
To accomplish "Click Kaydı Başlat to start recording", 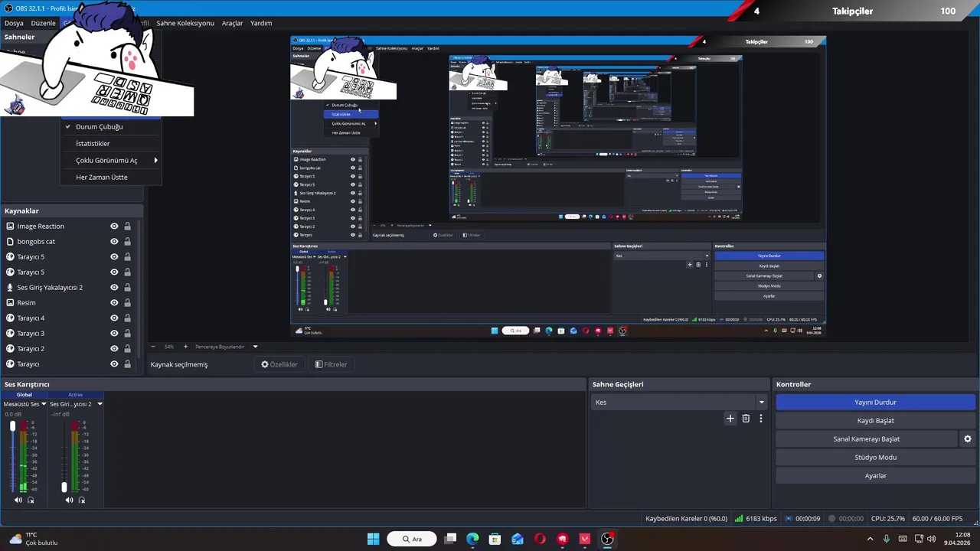I will 876,421.
